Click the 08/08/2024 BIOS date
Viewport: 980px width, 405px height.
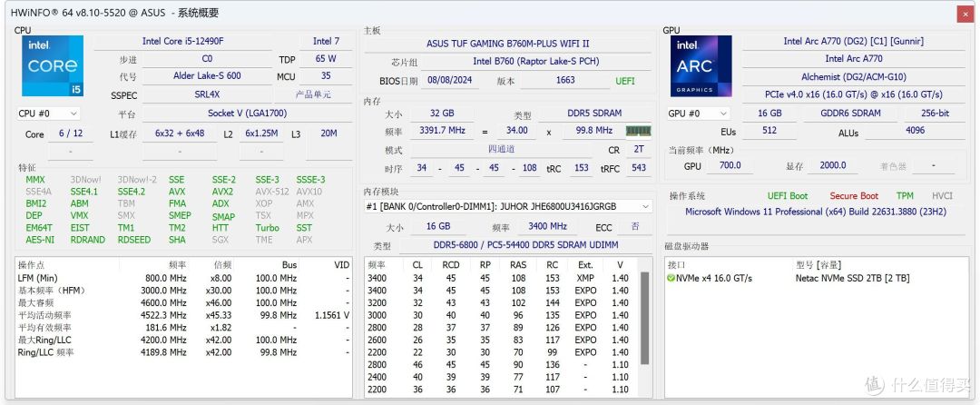(x=449, y=80)
